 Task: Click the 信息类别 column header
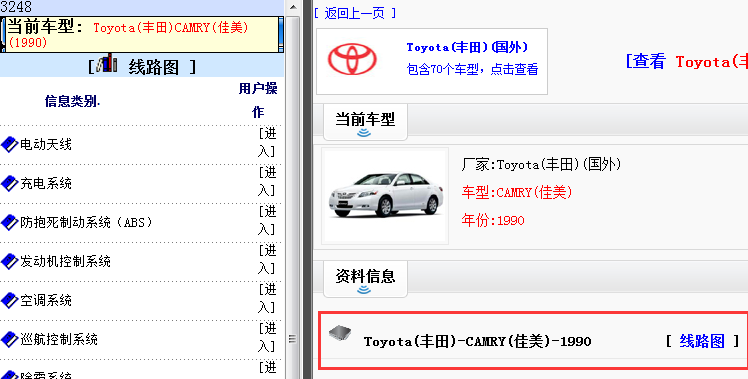(73, 101)
